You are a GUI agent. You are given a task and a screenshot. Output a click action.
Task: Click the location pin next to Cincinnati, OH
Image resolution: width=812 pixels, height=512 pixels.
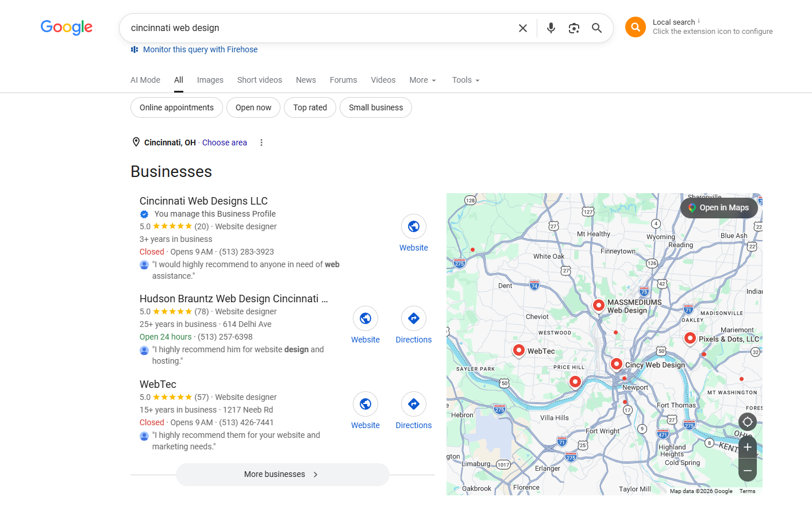point(136,142)
